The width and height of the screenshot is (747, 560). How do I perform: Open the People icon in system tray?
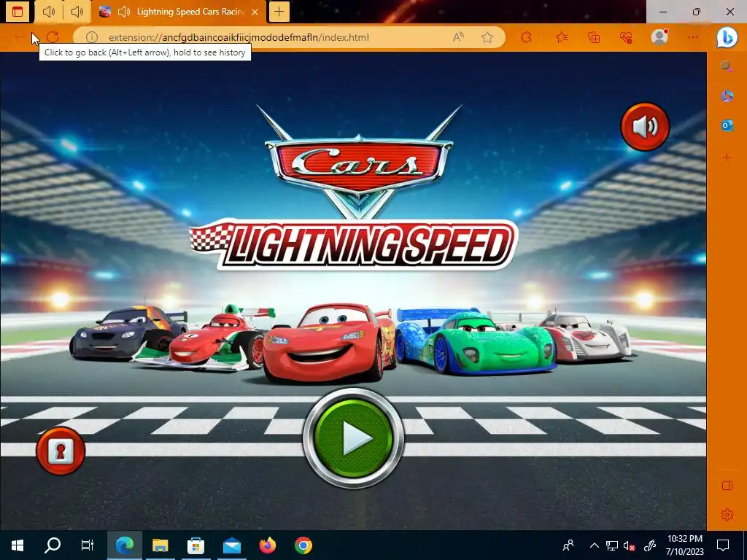[x=568, y=545]
